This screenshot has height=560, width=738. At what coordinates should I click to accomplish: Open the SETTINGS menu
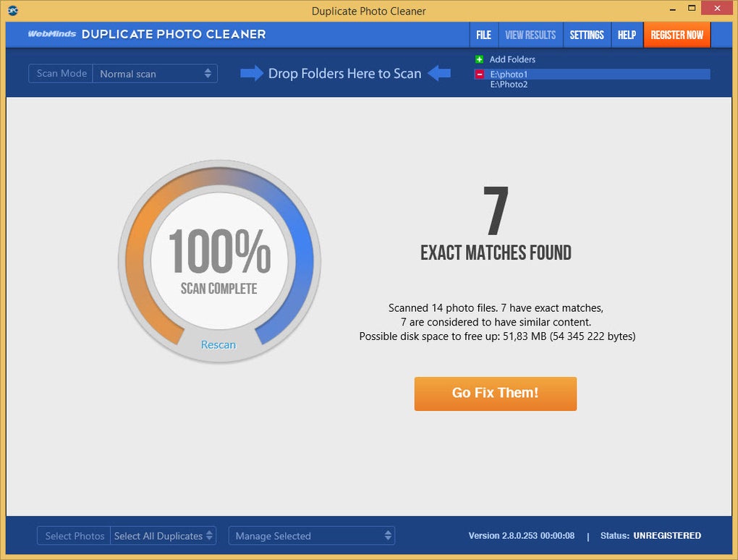point(587,35)
